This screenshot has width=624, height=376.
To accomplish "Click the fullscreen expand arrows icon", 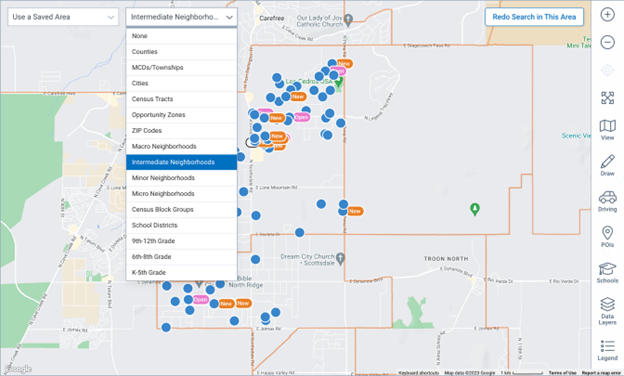I will [607, 98].
